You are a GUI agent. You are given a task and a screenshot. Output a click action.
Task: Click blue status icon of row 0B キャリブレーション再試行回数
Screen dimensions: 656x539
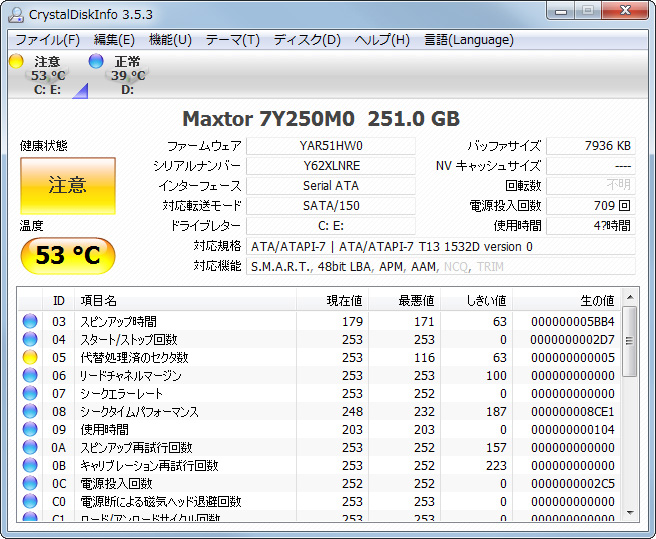(30, 465)
